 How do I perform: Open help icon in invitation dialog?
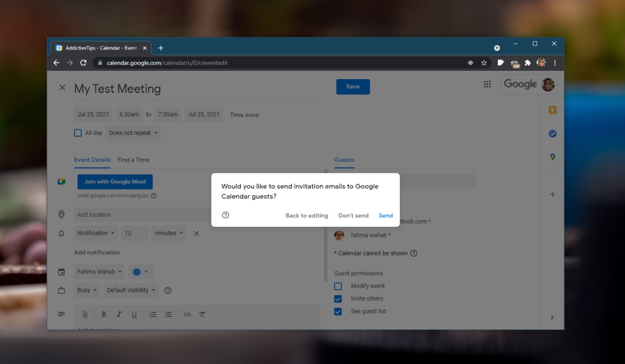point(226,215)
